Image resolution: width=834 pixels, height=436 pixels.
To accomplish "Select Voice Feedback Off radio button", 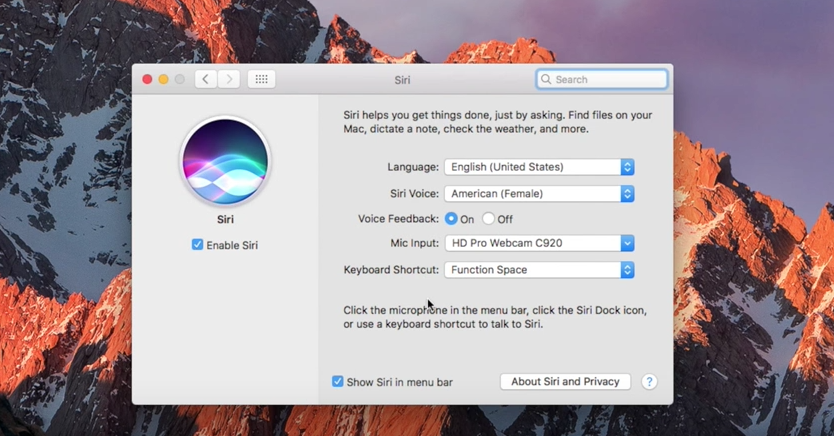I will point(488,219).
